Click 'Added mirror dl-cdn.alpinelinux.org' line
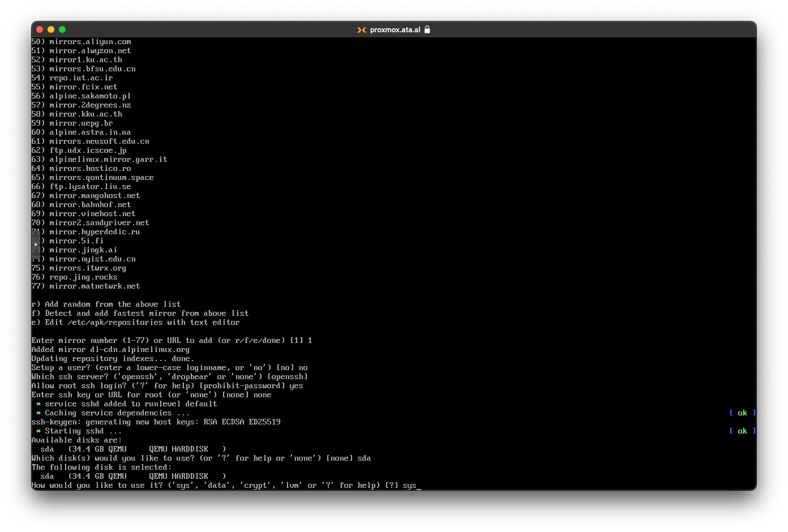788x532 pixels. 111,350
